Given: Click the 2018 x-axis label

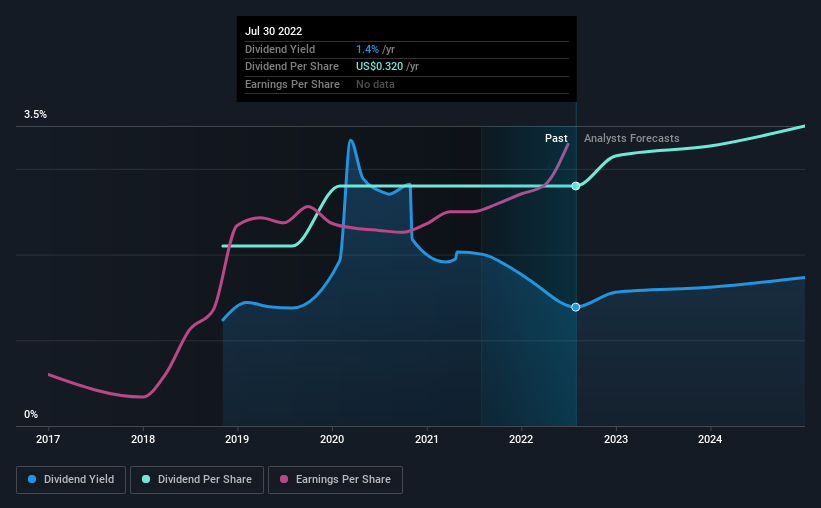Looking at the screenshot, I should 143,439.
